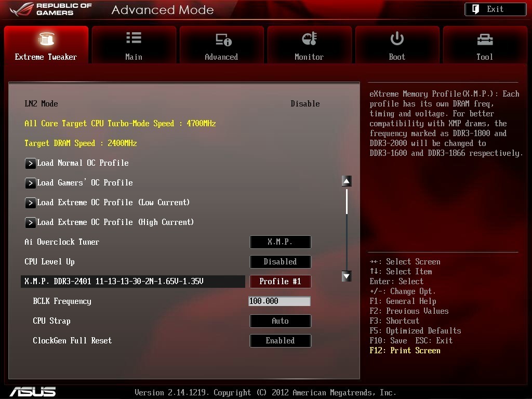Image resolution: width=532 pixels, height=399 pixels.
Task: Change the LN2 Mode Disable value
Action: coord(305,104)
